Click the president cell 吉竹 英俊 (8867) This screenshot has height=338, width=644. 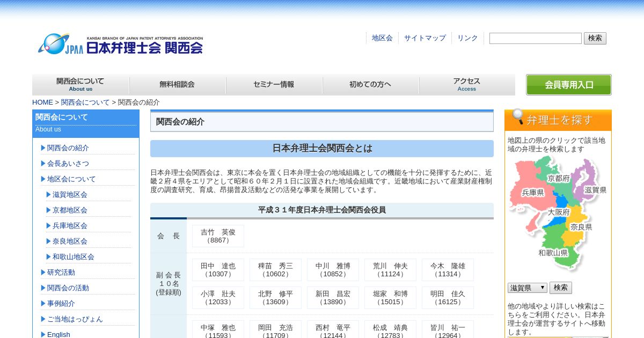[218, 236]
